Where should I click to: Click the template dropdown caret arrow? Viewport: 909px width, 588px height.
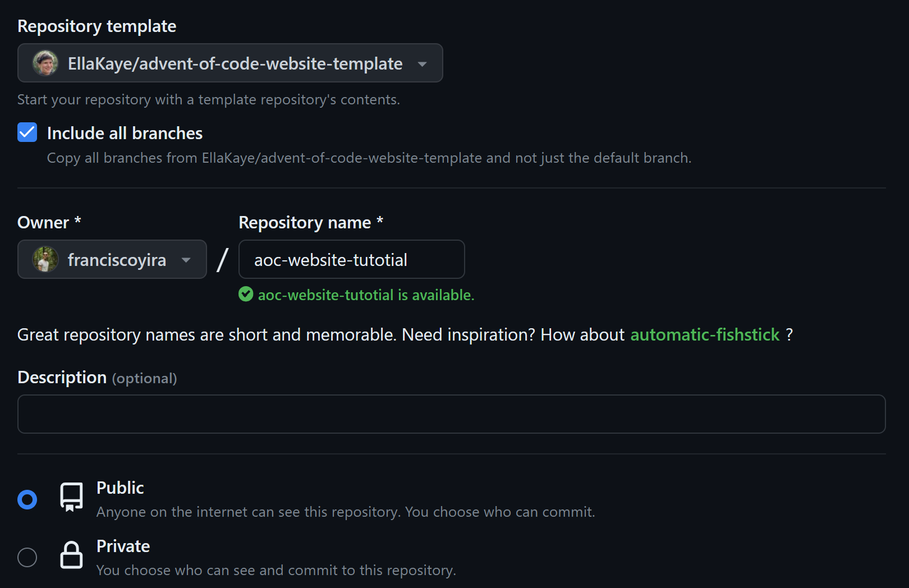pos(423,64)
